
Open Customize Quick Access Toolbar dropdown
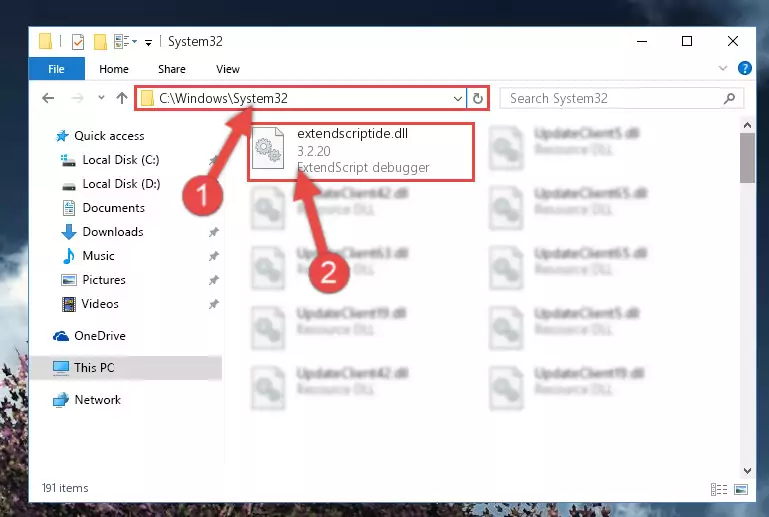coord(148,43)
